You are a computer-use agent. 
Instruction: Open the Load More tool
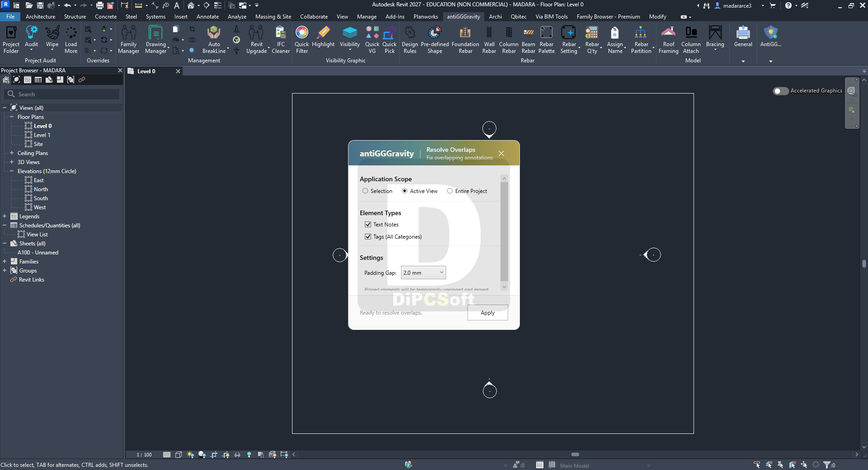[x=71, y=40]
